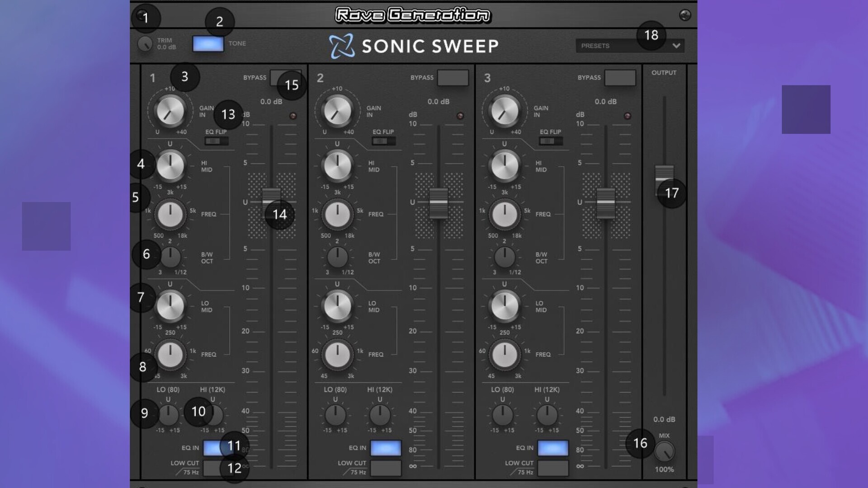
Task: Click channel 3 LO MID gain knob
Action: (x=505, y=306)
